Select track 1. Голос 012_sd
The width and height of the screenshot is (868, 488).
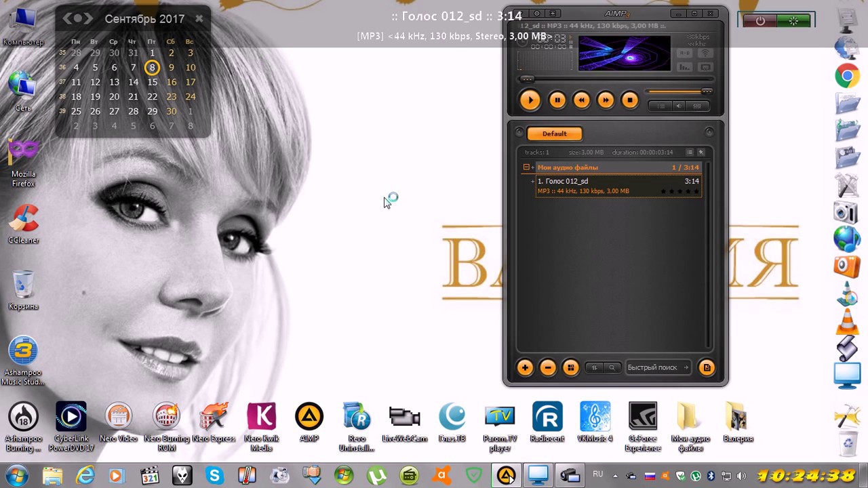pos(618,186)
